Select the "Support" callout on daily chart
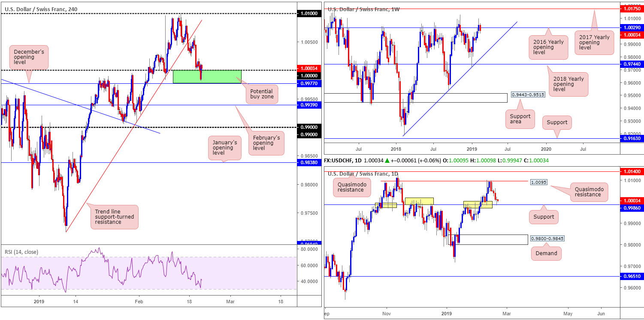Screen dimensions: 644x320 click(544, 217)
